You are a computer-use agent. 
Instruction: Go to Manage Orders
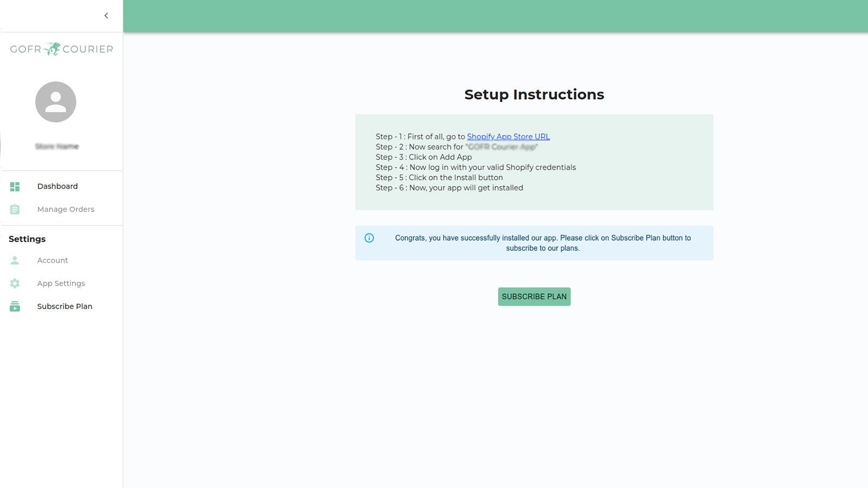click(66, 209)
